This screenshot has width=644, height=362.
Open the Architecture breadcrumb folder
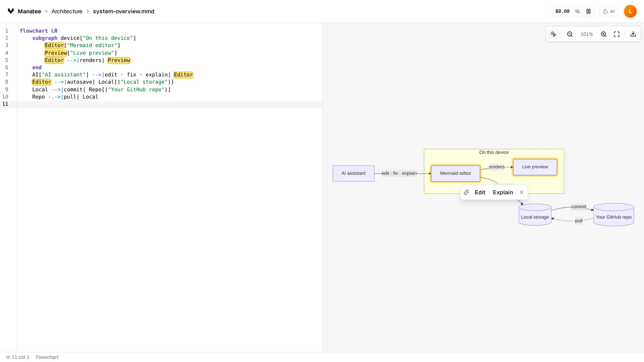67,11
